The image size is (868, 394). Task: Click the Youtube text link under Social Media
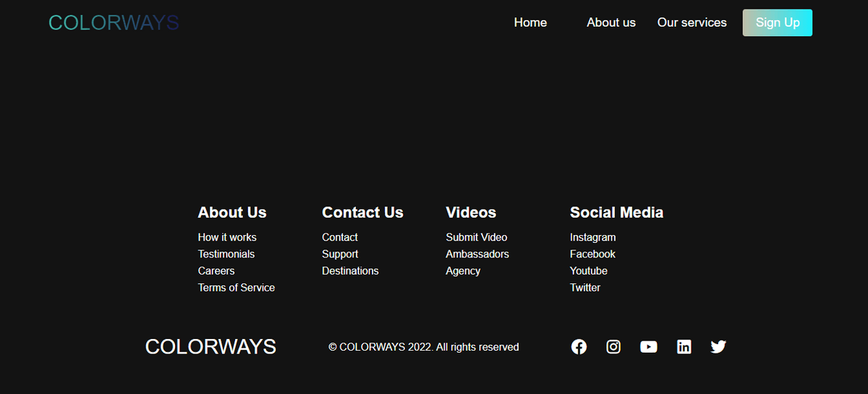pos(589,271)
